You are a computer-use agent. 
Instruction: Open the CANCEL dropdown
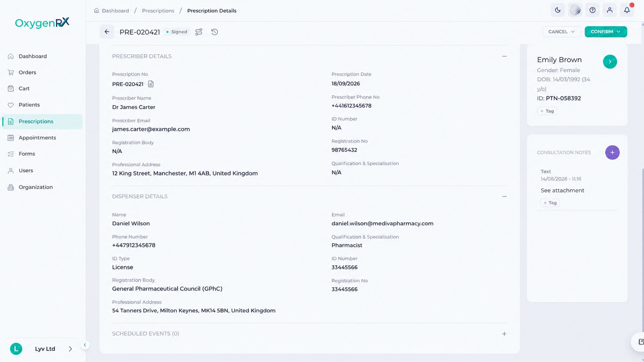562,32
